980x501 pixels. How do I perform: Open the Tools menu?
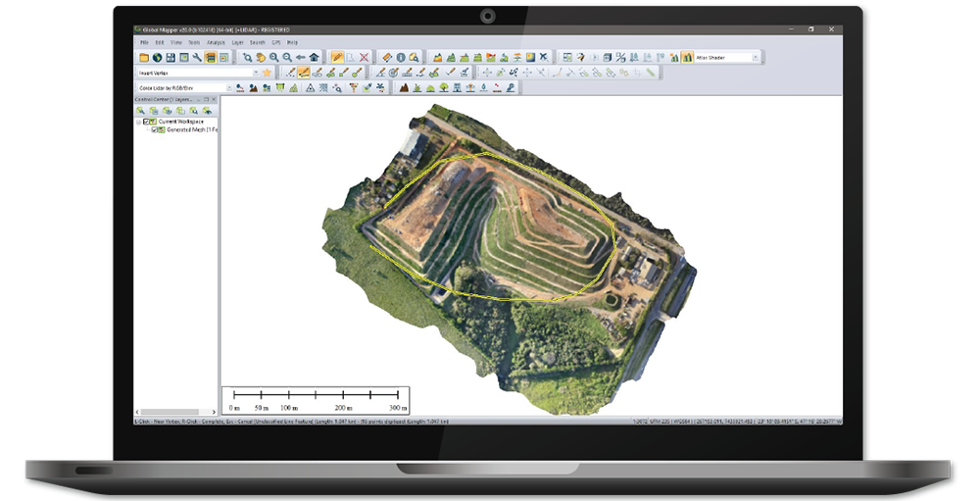pos(194,42)
